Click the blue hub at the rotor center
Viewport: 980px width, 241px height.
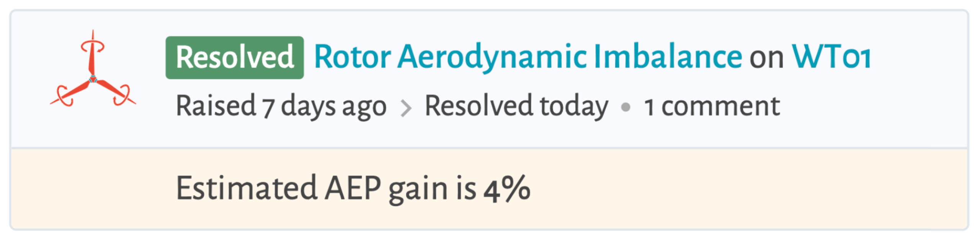(x=93, y=80)
